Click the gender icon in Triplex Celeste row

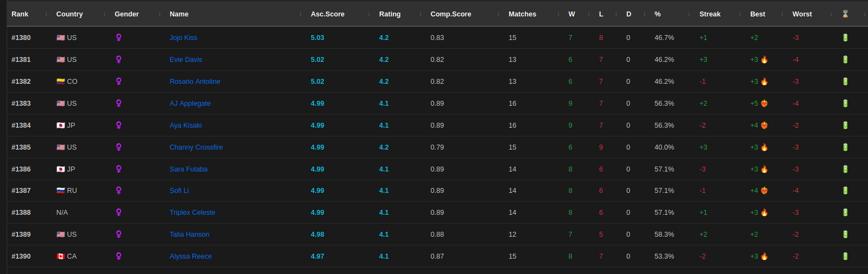(118, 213)
